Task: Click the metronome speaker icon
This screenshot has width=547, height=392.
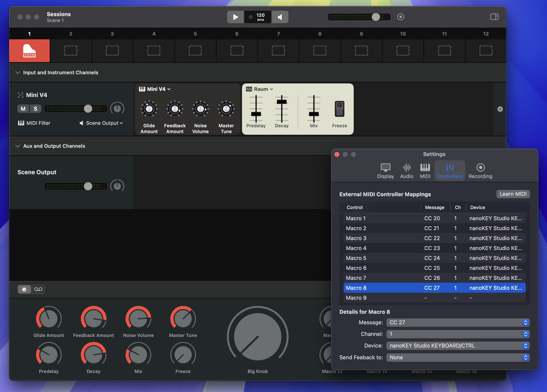Action: point(280,17)
